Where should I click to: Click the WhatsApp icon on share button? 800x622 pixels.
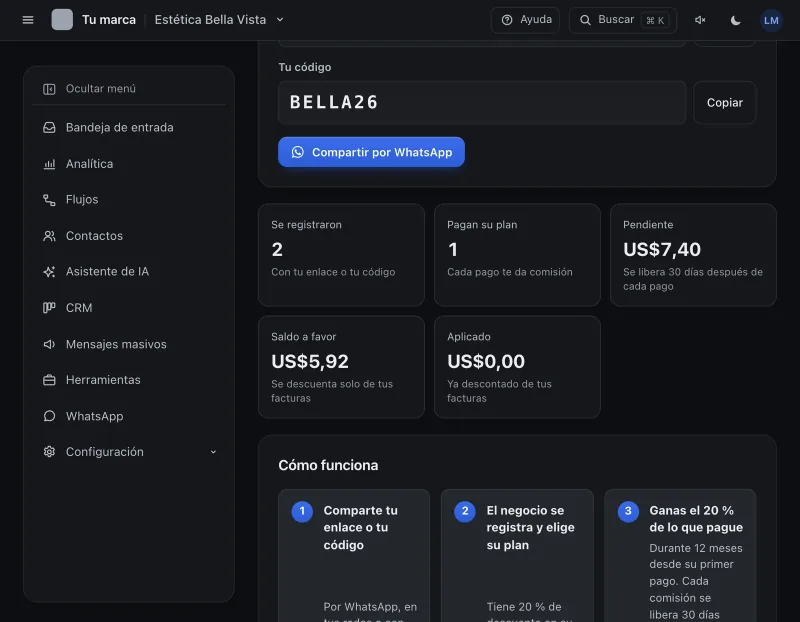(x=297, y=152)
